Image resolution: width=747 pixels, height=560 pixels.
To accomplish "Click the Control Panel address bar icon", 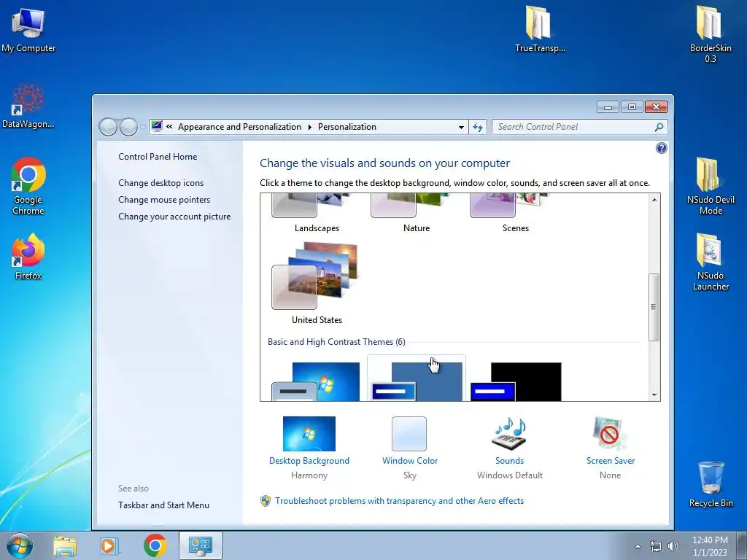I will pos(157,126).
